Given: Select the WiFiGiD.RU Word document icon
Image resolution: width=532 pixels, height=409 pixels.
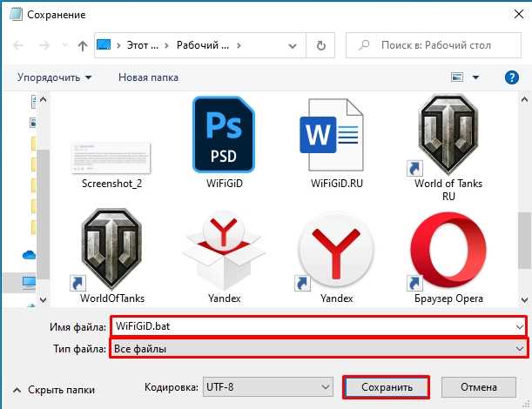Looking at the screenshot, I should click(332, 135).
